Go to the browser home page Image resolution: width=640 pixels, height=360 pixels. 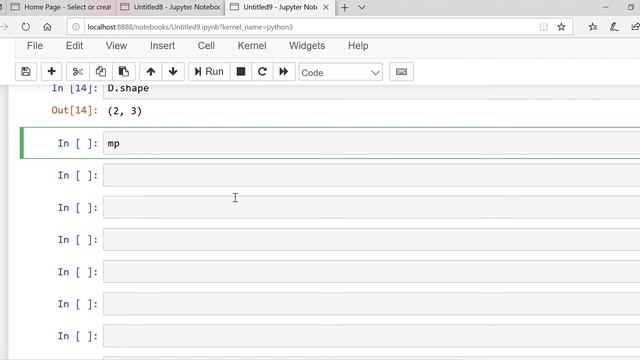[47, 27]
